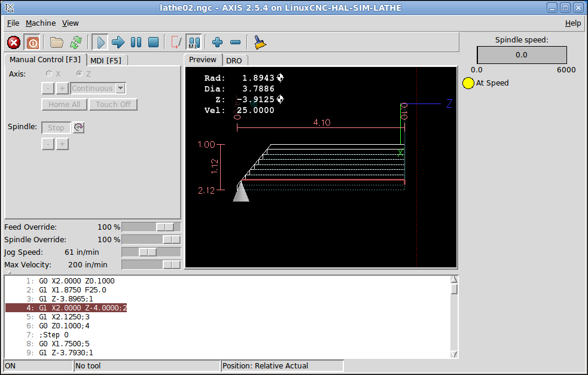This screenshot has height=375, width=588.
Task: Stop program execution square icon
Action: pos(153,42)
